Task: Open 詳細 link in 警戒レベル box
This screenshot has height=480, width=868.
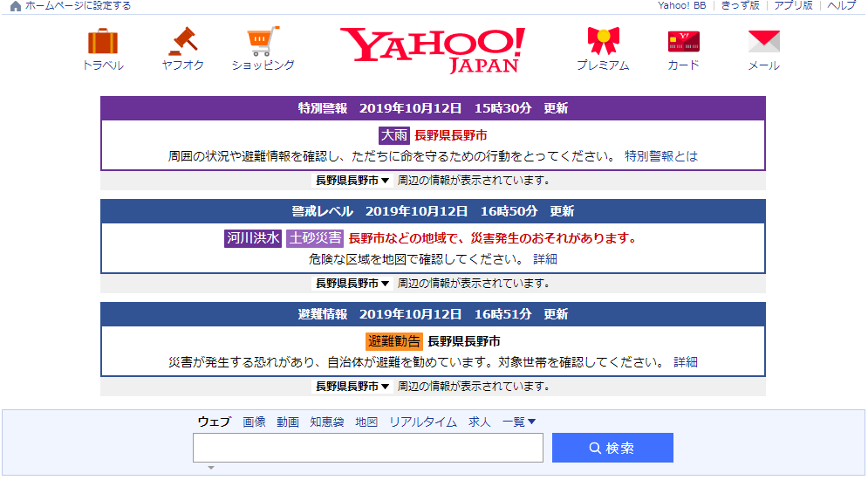Action: (x=545, y=259)
